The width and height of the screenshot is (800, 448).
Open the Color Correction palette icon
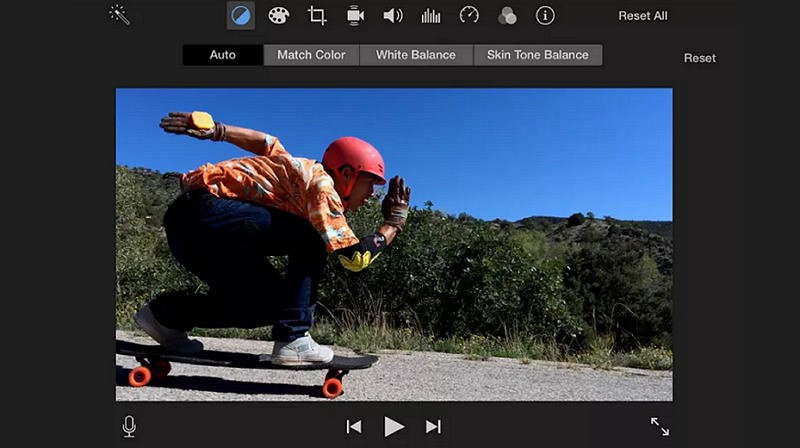click(279, 15)
